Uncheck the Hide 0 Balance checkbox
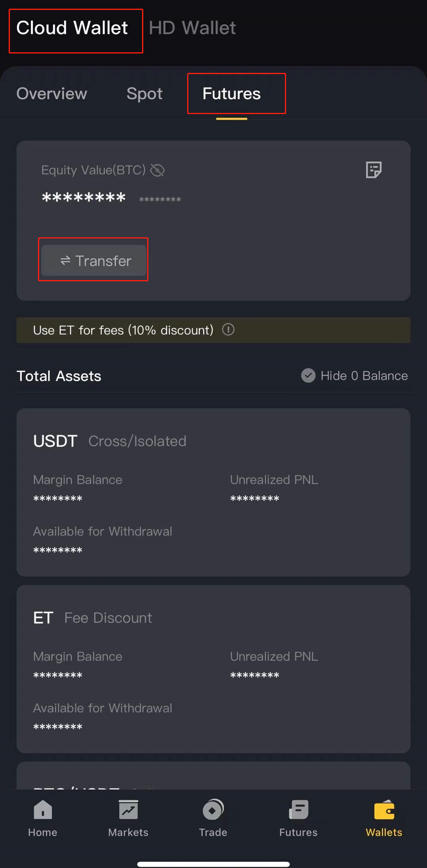 [308, 376]
